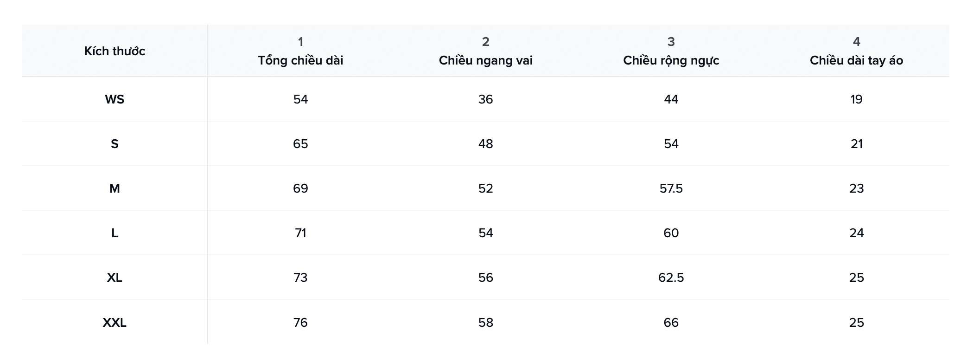
Task: Click the L size row label
Action: click(x=115, y=233)
